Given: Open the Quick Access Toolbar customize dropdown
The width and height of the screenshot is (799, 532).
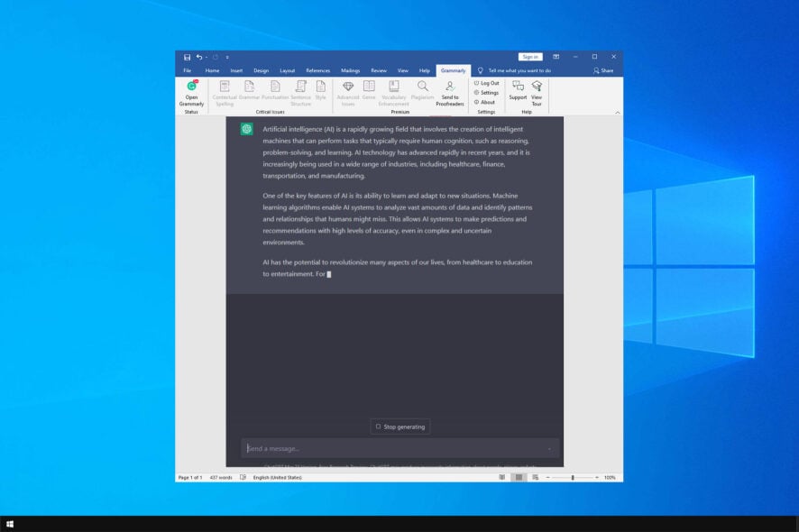Looking at the screenshot, I should (227, 57).
